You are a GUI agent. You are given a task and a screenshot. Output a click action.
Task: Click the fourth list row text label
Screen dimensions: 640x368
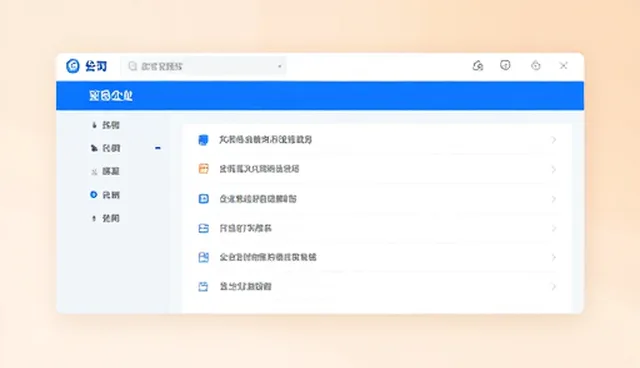[x=245, y=228]
